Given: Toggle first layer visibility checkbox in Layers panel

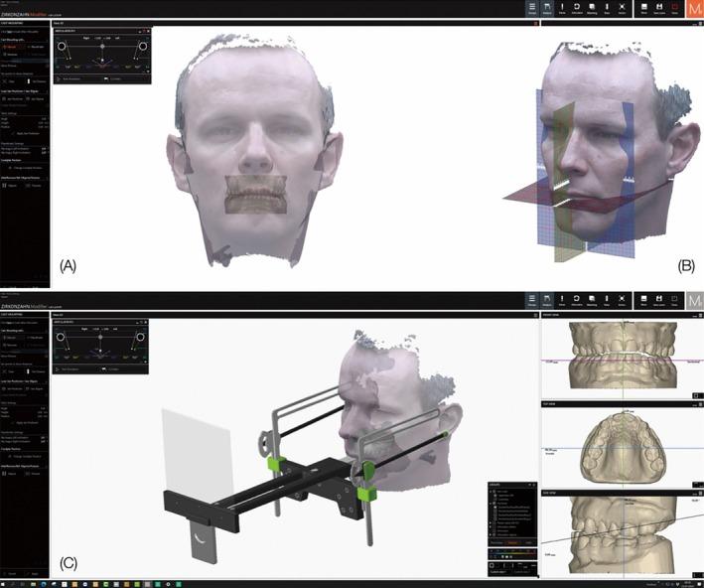Looking at the screenshot, I should tap(493, 491).
